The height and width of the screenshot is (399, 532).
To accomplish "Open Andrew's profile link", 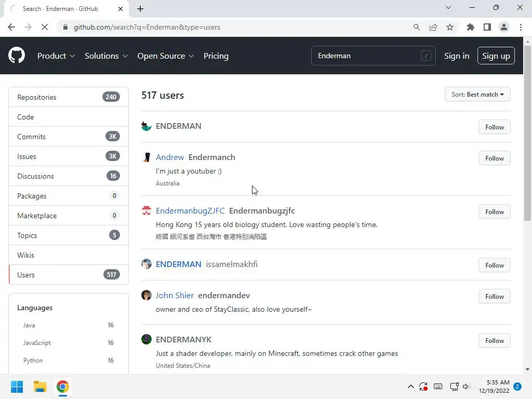I will point(170,157).
